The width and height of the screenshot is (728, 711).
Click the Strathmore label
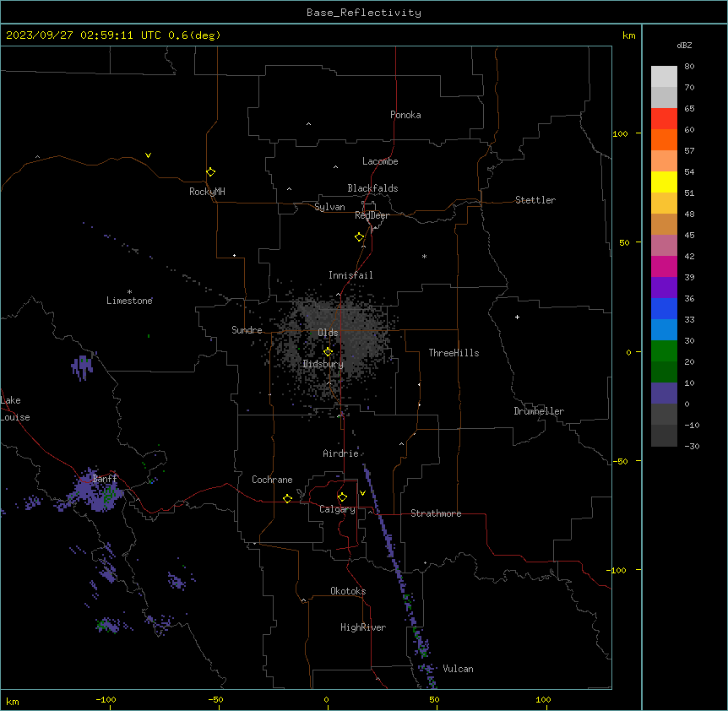pos(436,513)
